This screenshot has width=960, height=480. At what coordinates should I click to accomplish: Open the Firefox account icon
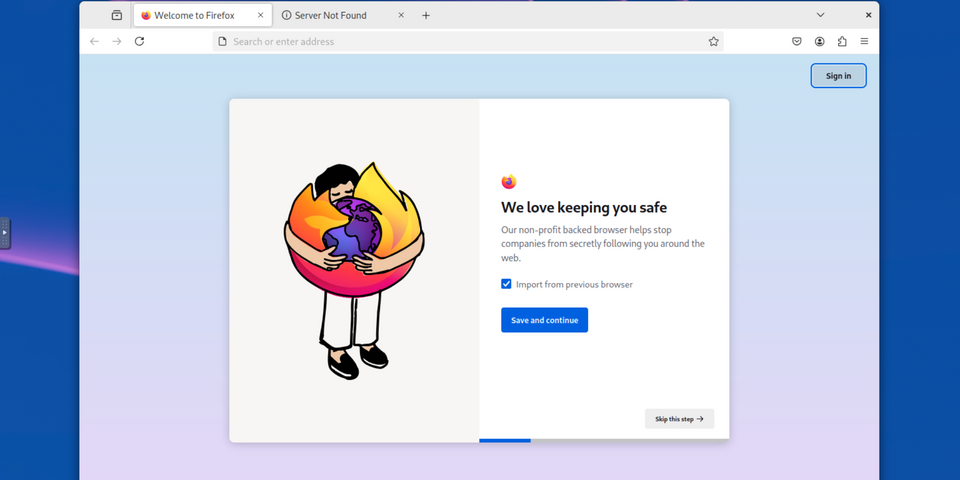[819, 42]
